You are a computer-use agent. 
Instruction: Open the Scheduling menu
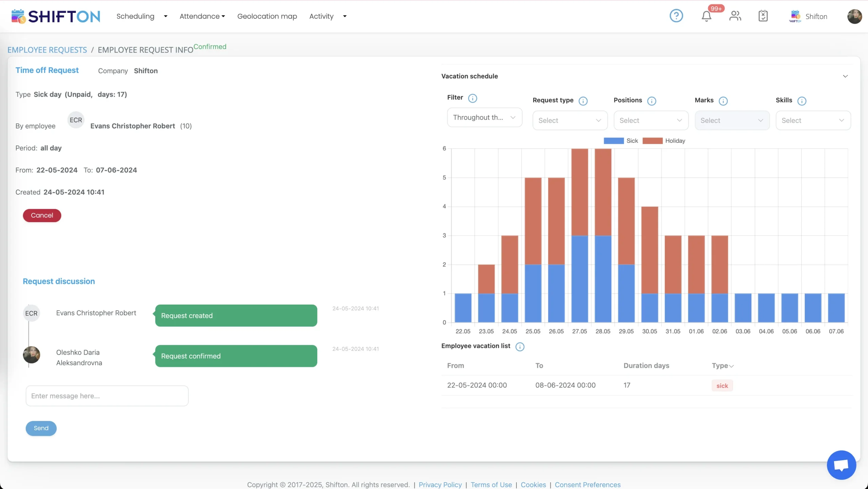[142, 16]
